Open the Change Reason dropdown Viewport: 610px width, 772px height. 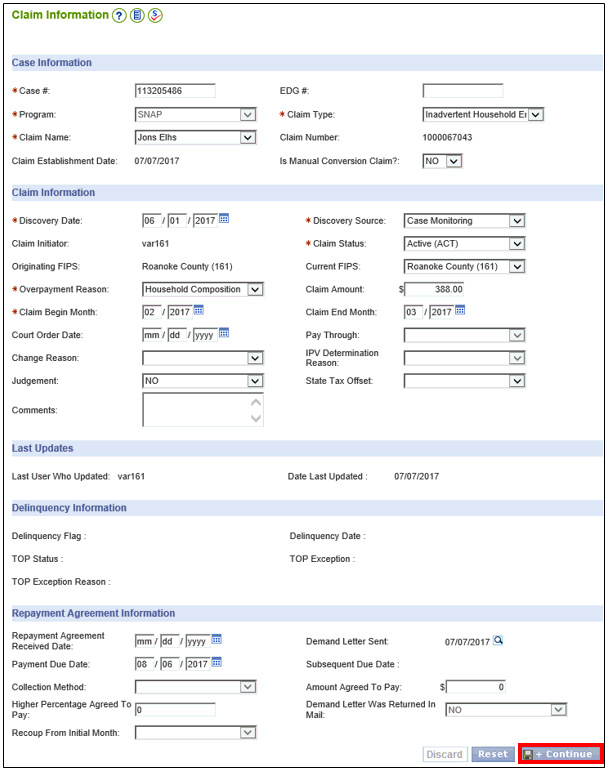pyautogui.click(x=203, y=358)
